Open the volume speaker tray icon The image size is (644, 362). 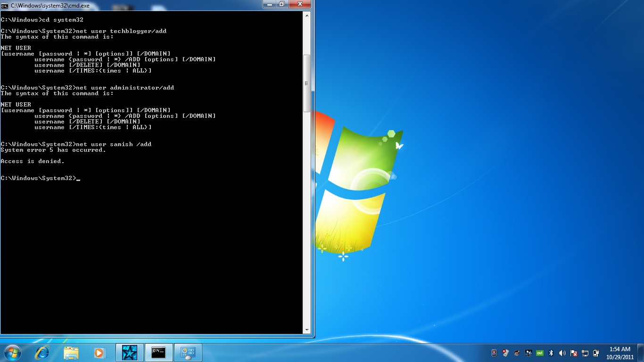[x=562, y=353]
